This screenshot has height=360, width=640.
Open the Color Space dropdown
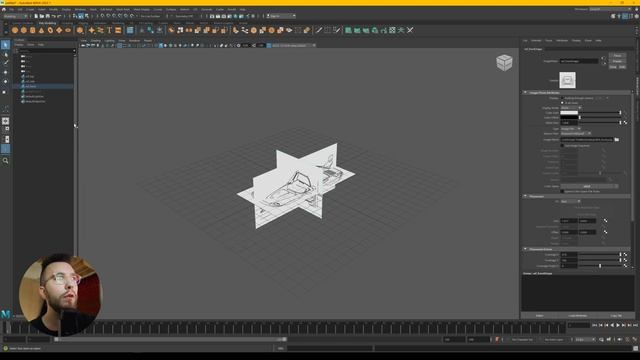589,186
